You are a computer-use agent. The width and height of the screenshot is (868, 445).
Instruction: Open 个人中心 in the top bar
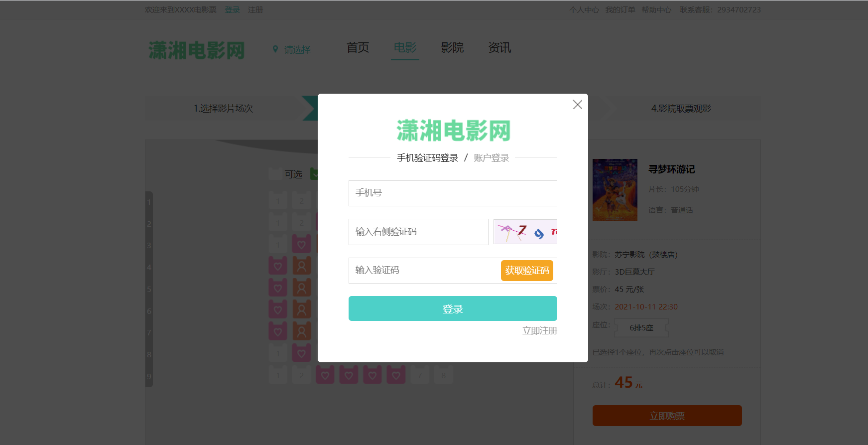(584, 10)
